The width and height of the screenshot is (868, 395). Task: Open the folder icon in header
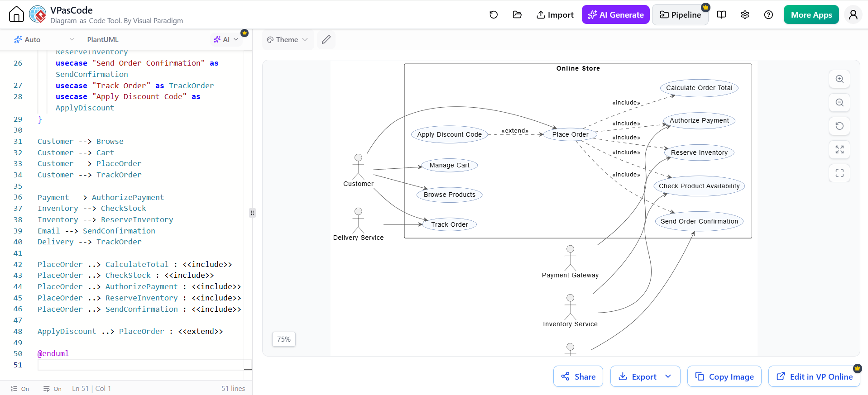click(517, 15)
